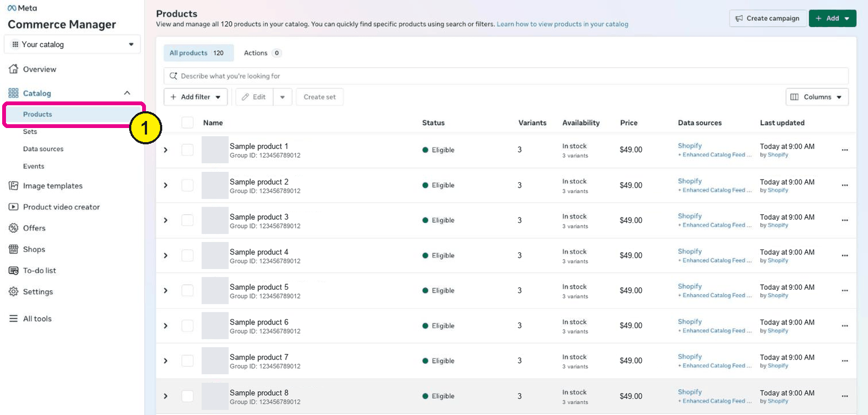Screen dimensions: 868x415
Task: Collapse the Catalog section chevron
Action: click(127, 93)
